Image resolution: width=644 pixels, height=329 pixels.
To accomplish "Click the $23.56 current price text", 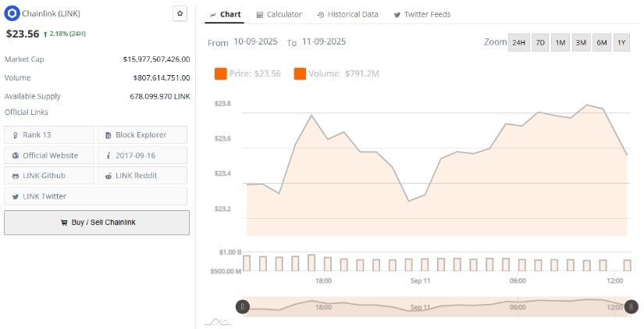I will [x=22, y=34].
